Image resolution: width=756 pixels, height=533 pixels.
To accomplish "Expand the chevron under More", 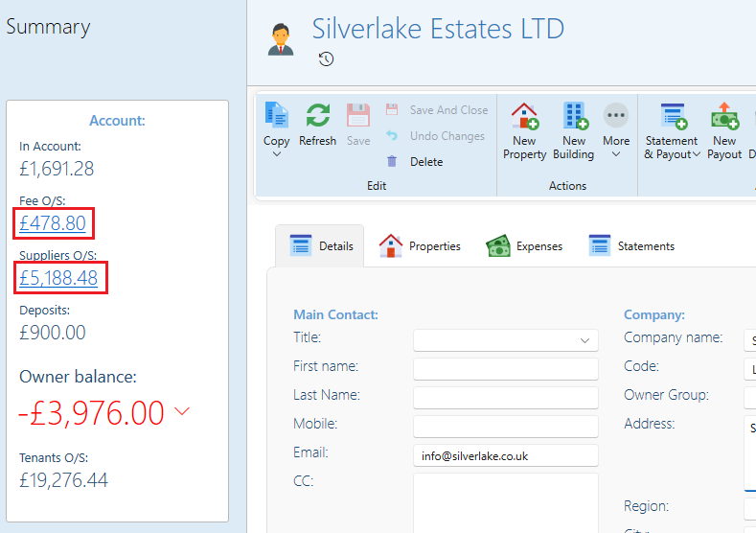I will click(616, 154).
